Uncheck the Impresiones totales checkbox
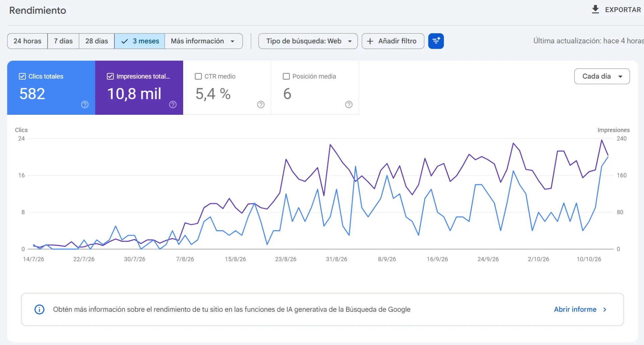This screenshot has width=644, height=345. pyautogui.click(x=110, y=77)
